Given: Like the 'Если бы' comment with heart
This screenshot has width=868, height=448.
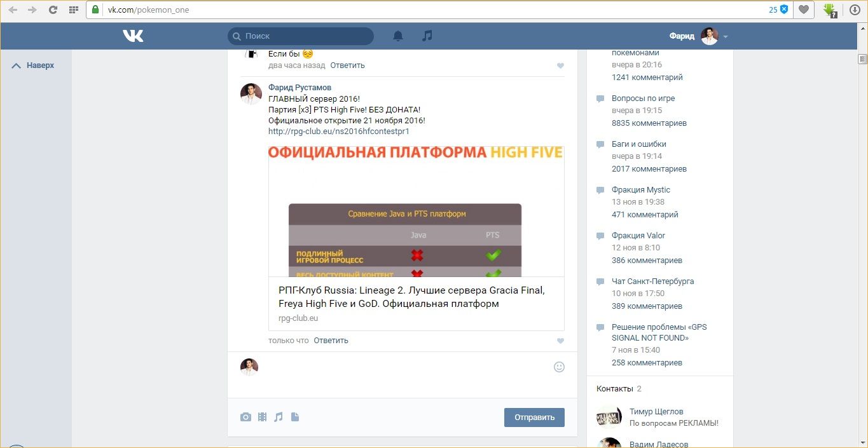Looking at the screenshot, I should 560,65.
